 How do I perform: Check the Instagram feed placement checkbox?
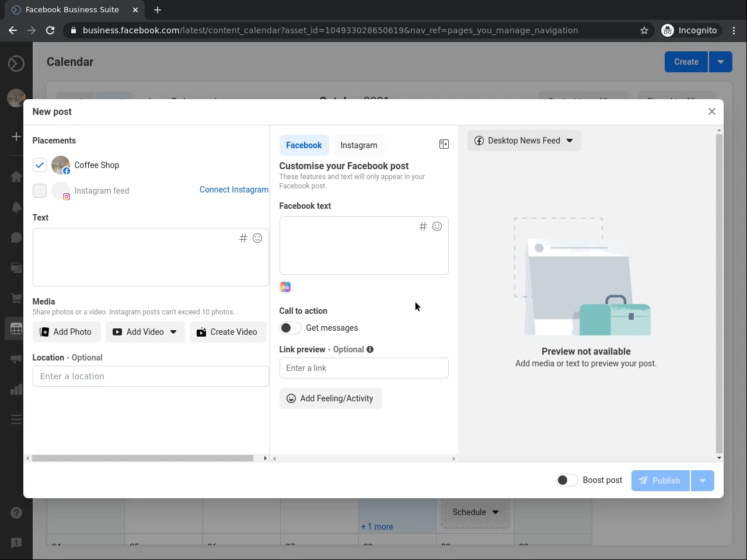(x=40, y=191)
